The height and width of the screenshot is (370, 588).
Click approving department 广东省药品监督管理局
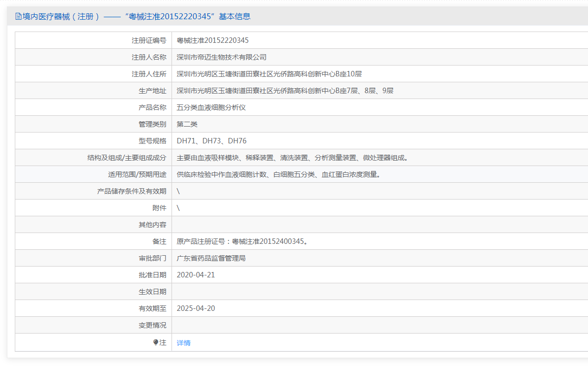[211, 258]
